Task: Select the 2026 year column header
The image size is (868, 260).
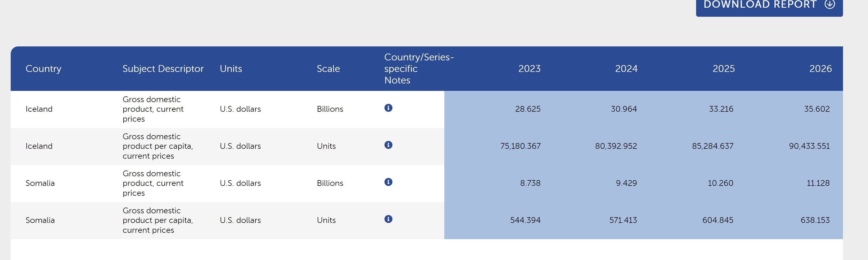Action: [x=820, y=69]
